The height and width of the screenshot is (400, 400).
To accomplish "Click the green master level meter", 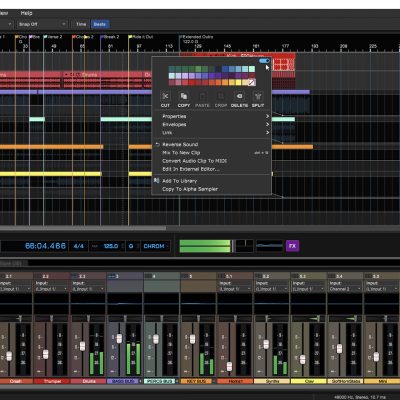I will [x=205, y=246].
